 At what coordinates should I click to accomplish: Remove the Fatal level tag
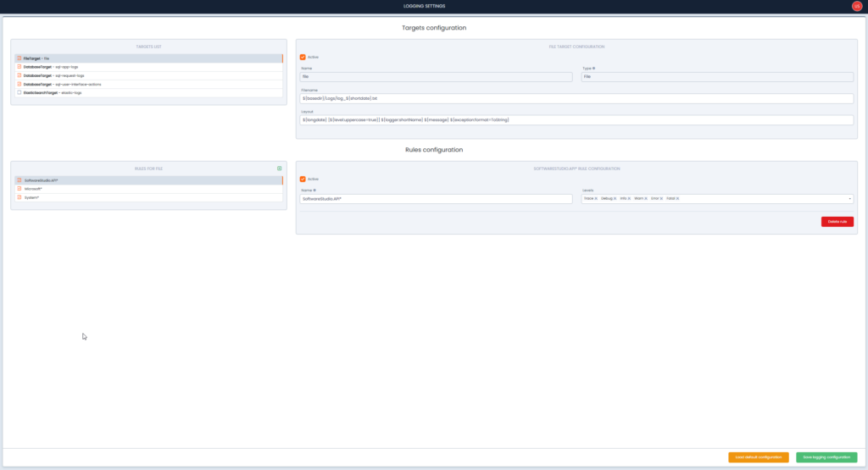point(678,199)
